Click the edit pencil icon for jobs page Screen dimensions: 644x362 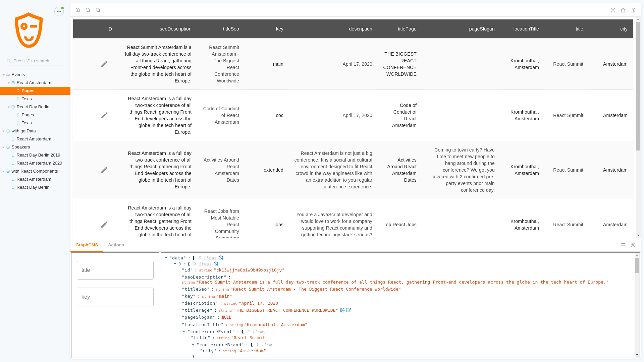pos(104,225)
